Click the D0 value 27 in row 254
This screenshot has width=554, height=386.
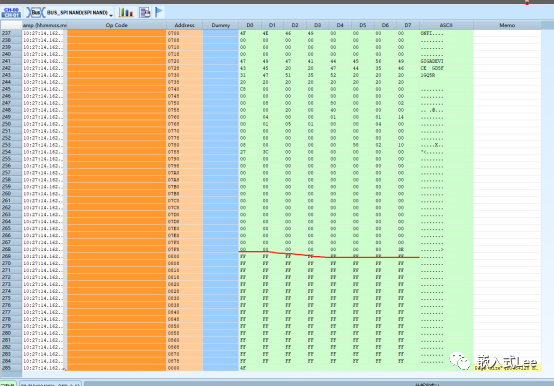click(x=243, y=152)
